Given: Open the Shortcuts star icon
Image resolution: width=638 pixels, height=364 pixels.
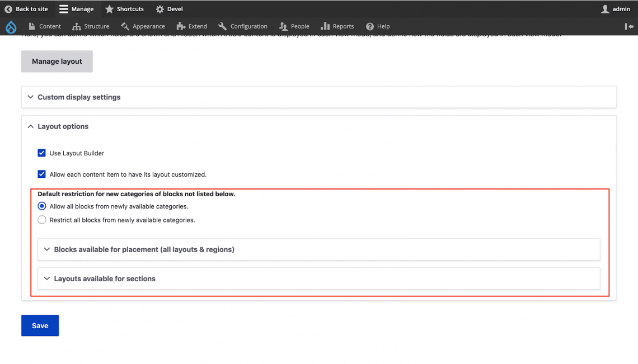Looking at the screenshot, I should (x=109, y=9).
